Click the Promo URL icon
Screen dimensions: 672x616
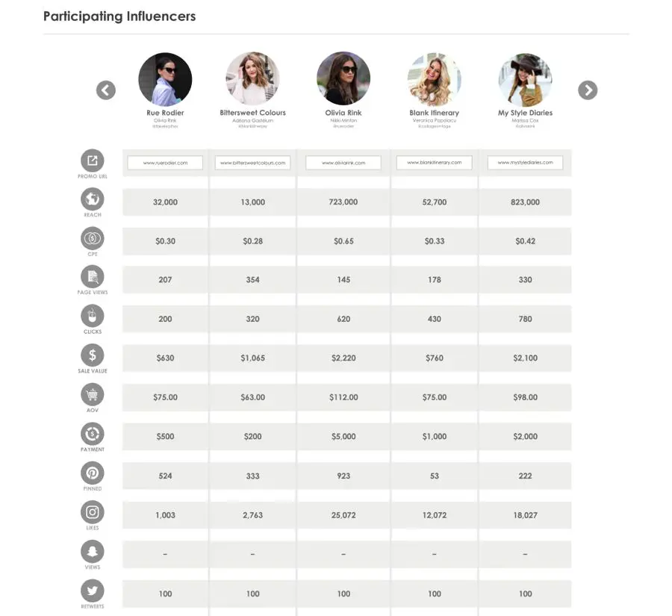pyautogui.click(x=93, y=161)
